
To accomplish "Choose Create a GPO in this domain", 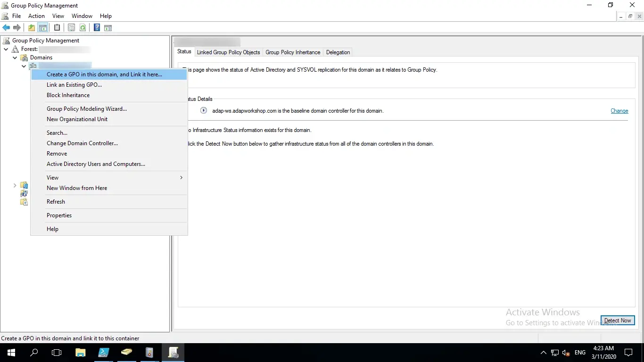I will [x=109, y=74].
